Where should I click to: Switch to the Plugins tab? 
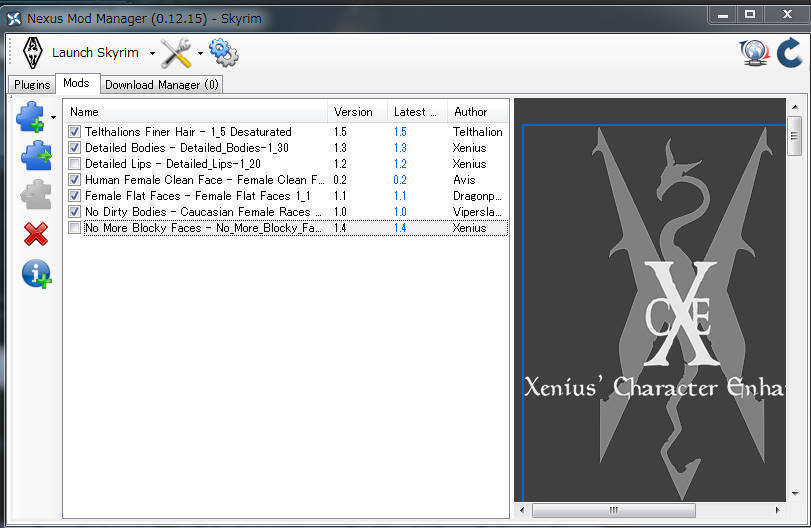pos(32,84)
